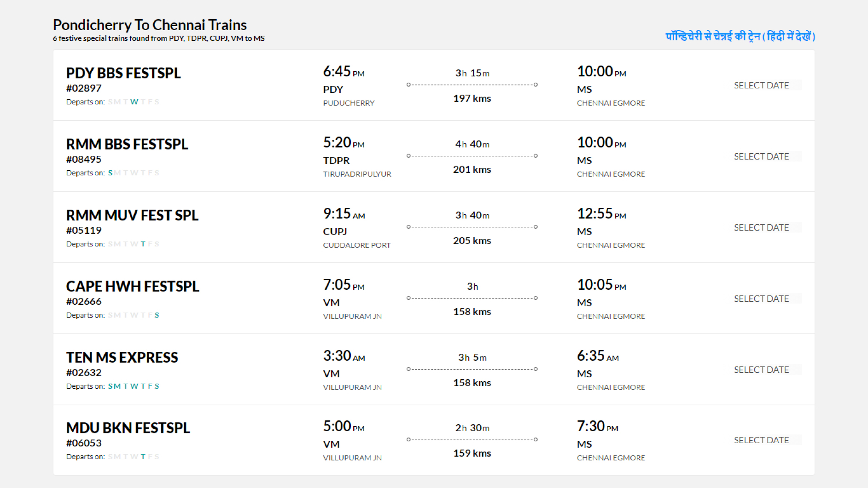Click train number #02897
This screenshot has height=488, width=868.
click(x=84, y=88)
